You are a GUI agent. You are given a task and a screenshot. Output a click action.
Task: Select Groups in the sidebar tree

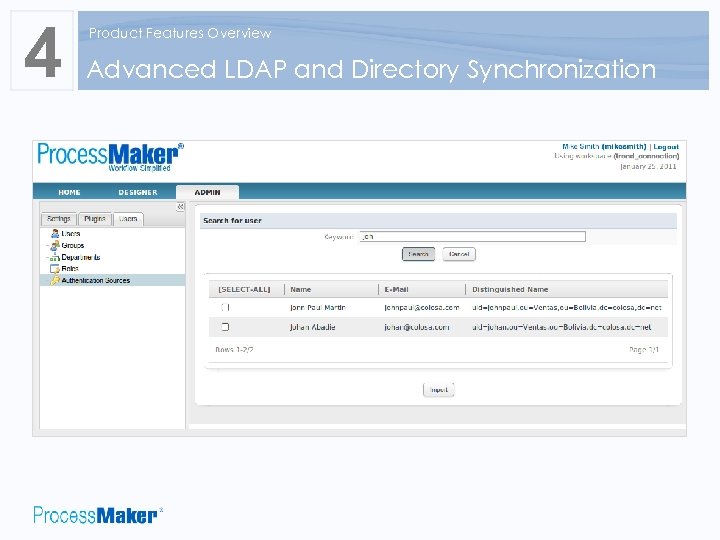(x=73, y=246)
